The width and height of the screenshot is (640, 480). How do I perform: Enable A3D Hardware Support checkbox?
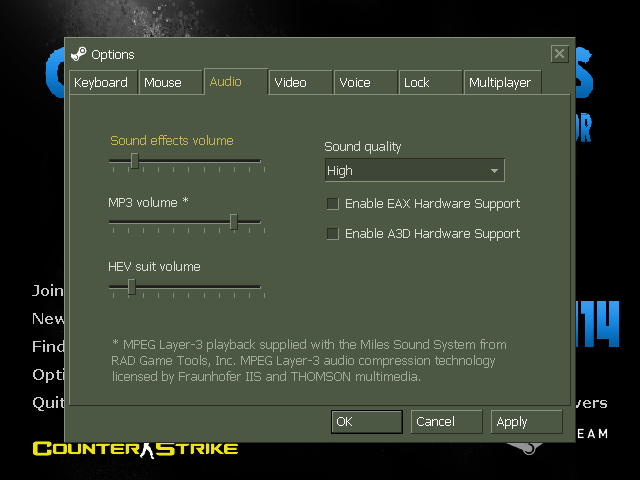333,234
